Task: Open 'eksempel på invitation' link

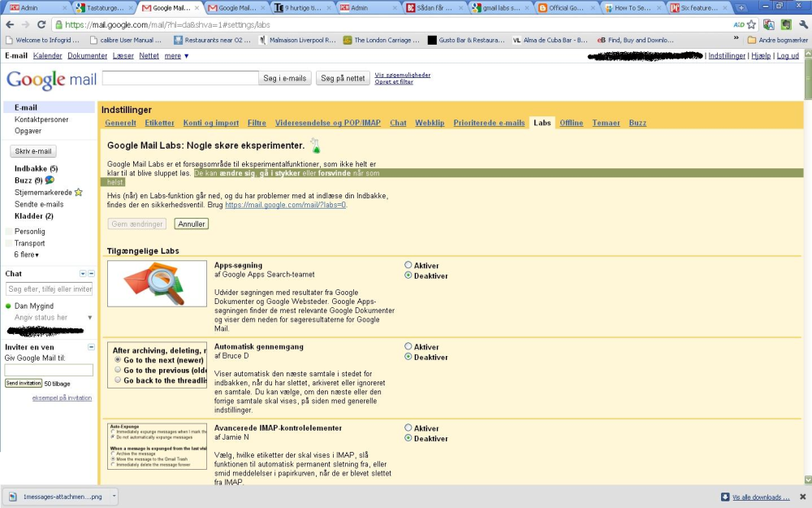Action: click(x=63, y=398)
